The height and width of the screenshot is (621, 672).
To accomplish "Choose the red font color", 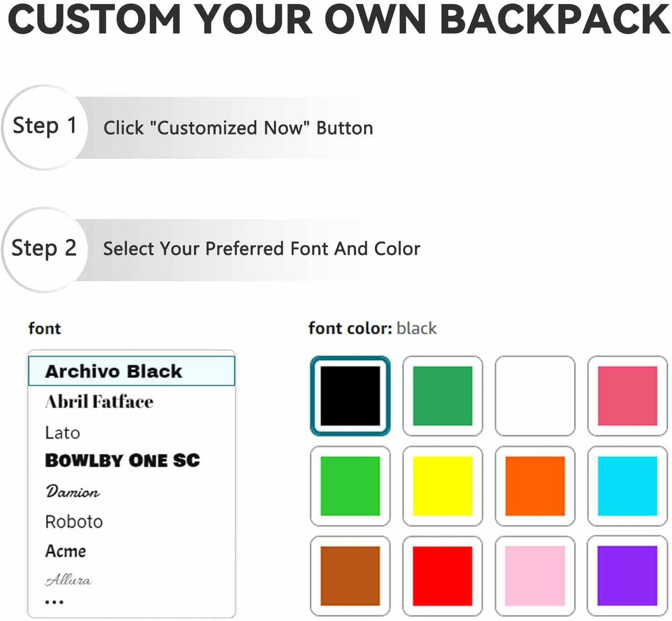I will point(442,576).
